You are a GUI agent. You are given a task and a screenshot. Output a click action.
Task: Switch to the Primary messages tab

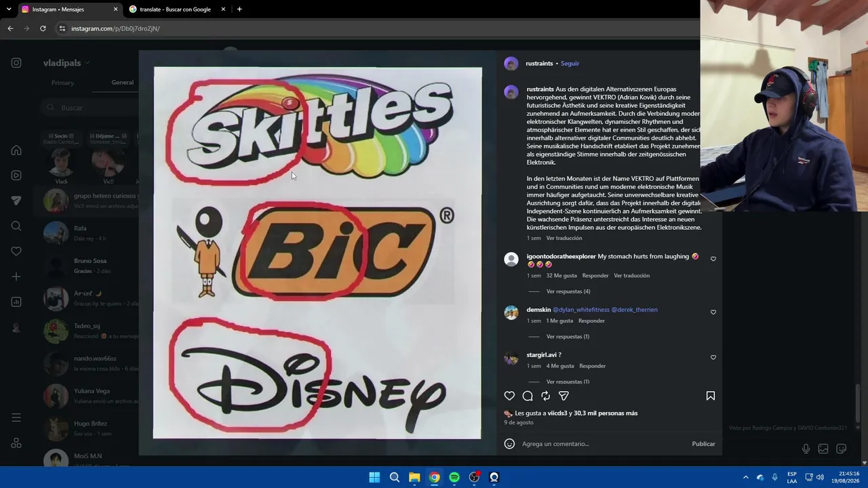pos(62,83)
